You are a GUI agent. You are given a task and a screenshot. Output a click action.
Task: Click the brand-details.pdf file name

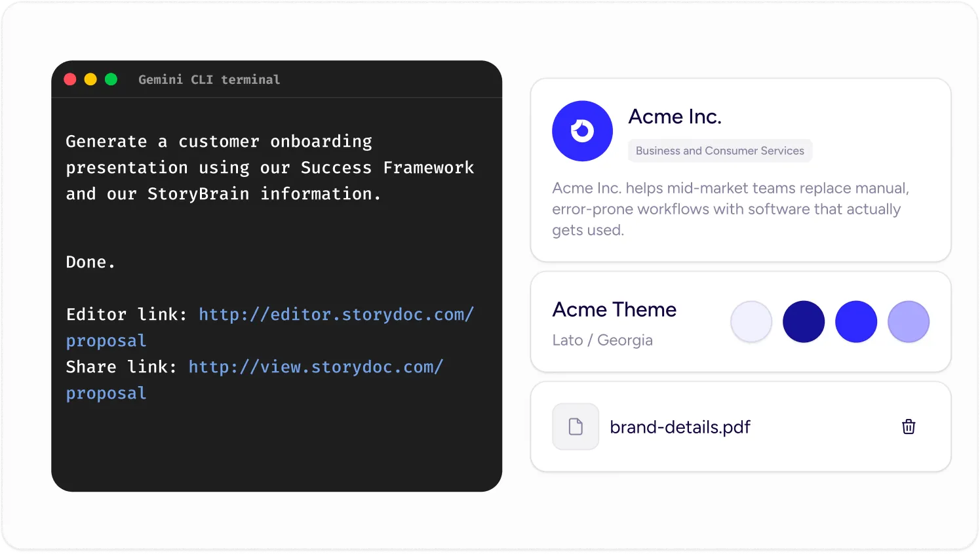[680, 427]
